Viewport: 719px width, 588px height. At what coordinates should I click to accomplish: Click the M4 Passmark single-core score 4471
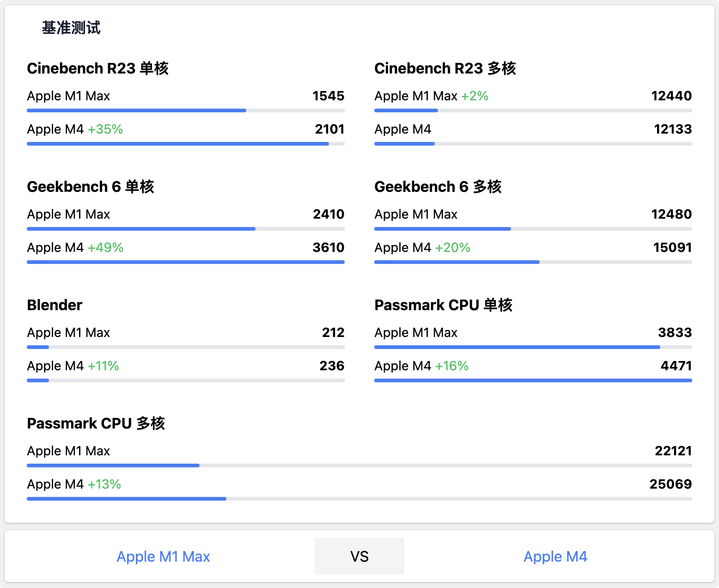click(676, 366)
